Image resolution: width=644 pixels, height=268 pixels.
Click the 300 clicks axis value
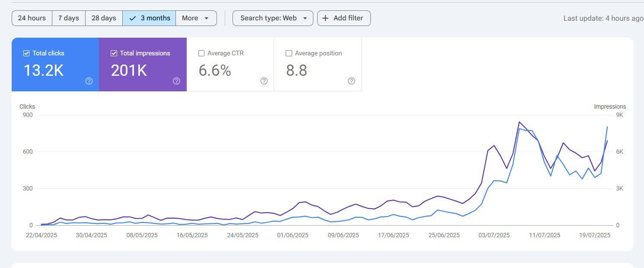coord(27,188)
